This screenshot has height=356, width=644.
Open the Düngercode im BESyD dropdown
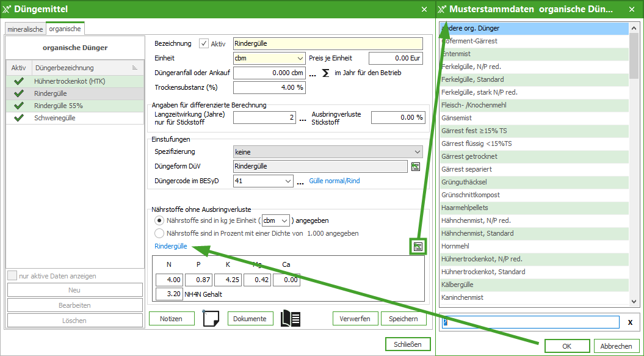click(x=263, y=181)
